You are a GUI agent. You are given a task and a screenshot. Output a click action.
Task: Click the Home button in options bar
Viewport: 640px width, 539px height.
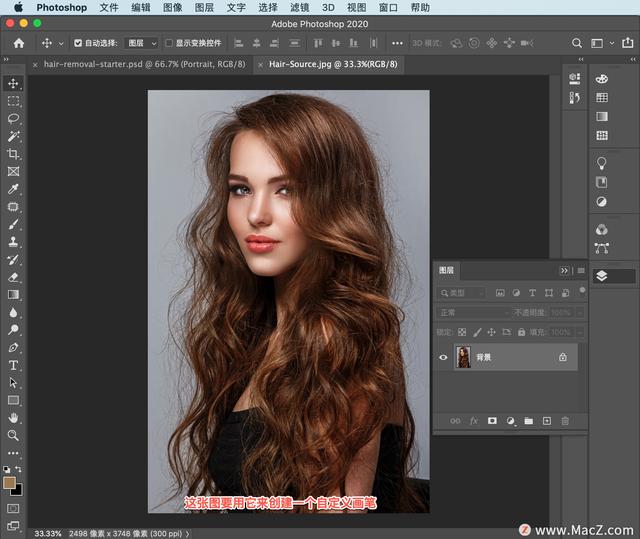[18, 44]
